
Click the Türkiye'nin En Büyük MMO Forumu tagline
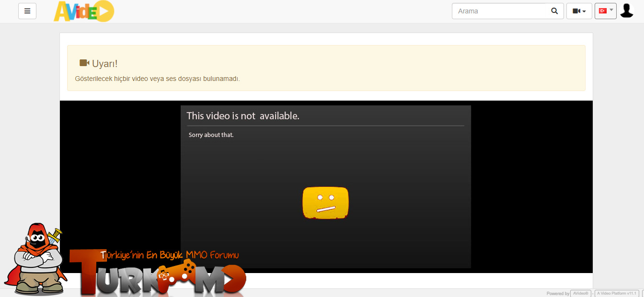coord(170,255)
